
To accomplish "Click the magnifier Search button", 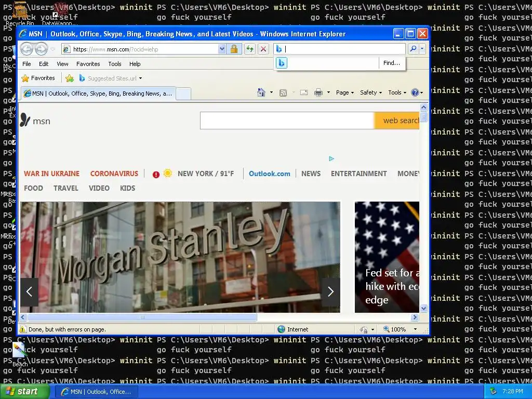I will coord(413,49).
